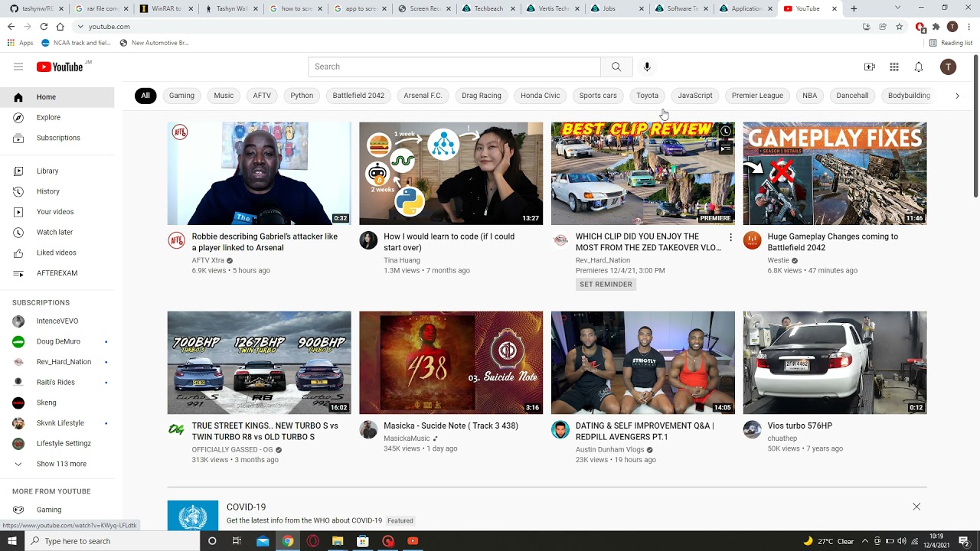
Task: Open the Create video camera icon
Action: pyautogui.click(x=870, y=67)
